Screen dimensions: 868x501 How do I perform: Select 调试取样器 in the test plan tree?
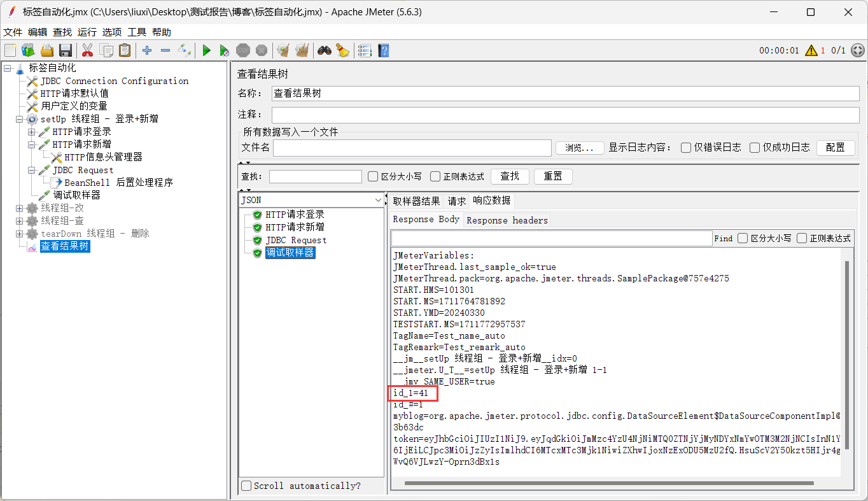click(77, 195)
